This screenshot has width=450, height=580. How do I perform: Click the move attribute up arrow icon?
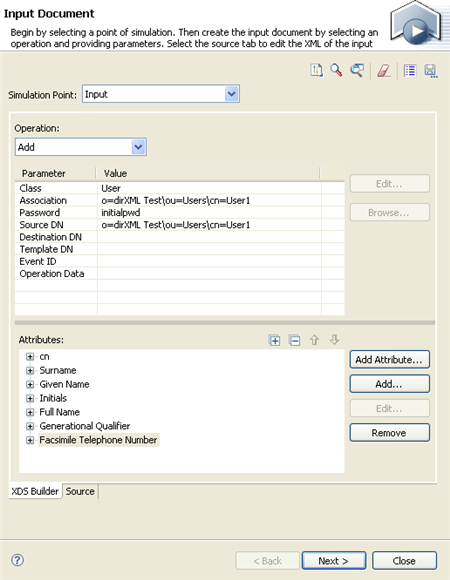314,340
